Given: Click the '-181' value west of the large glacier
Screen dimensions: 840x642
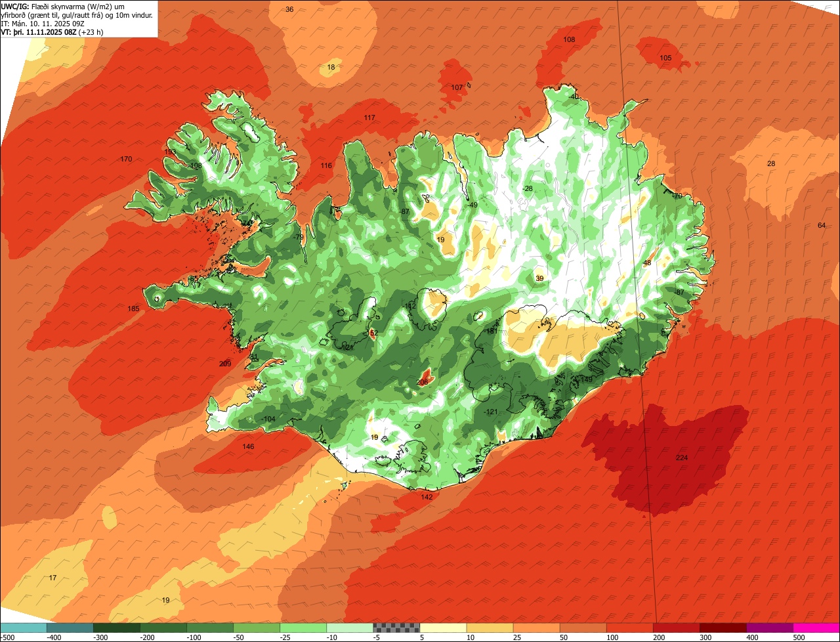Looking at the screenshot, I should click(x=491, y=331).
